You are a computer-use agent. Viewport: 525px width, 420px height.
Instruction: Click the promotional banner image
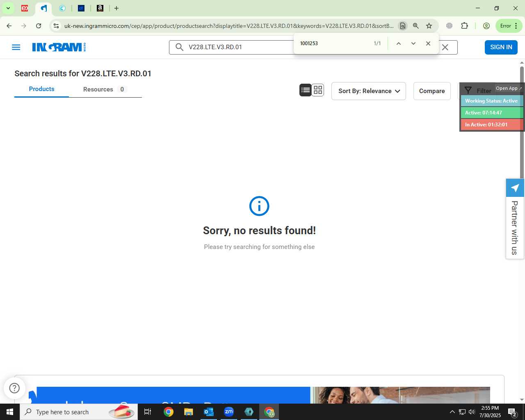point(259,395)
